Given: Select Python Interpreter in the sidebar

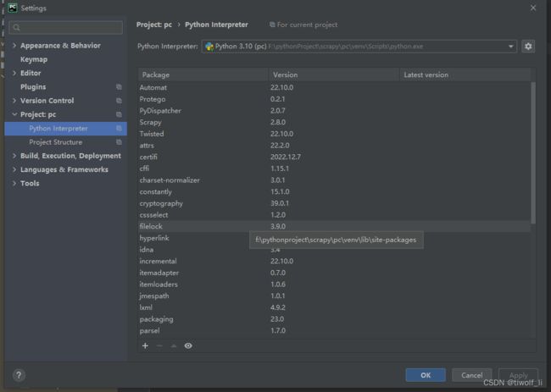Looking at the screenshot, I should [x=66, y=129].
